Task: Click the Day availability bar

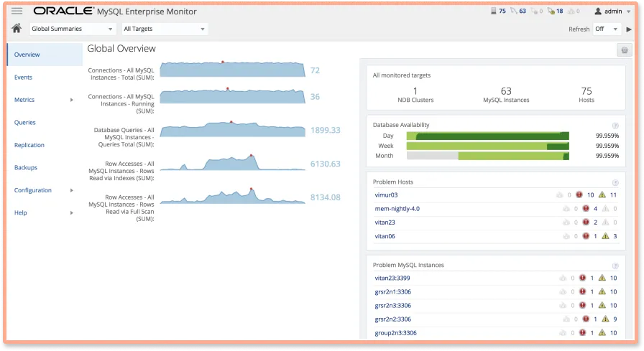Action: click(x=487, y=136)
